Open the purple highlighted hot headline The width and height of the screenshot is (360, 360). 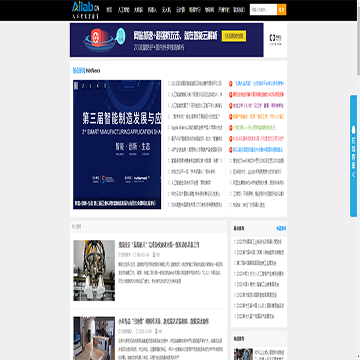[258, 106]
